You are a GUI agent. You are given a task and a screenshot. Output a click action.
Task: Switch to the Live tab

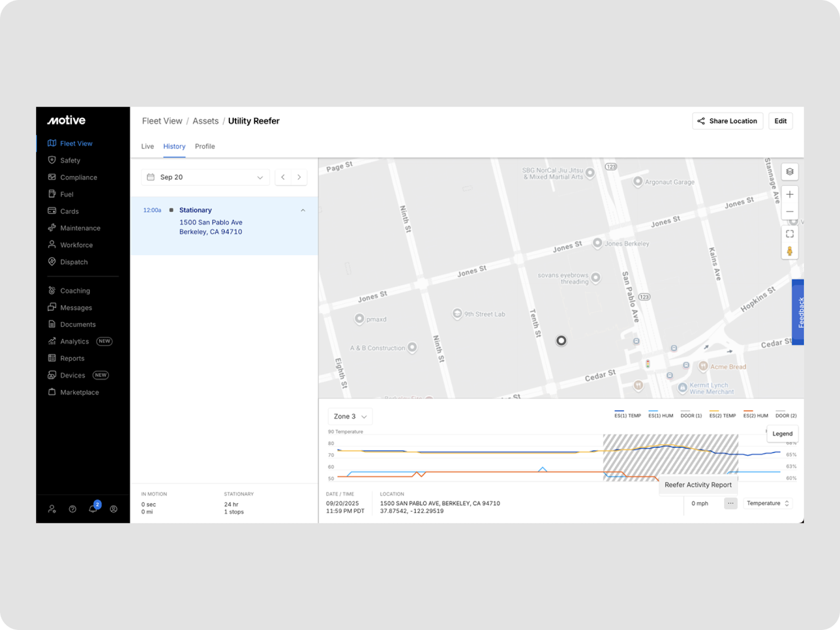point(148,146)
